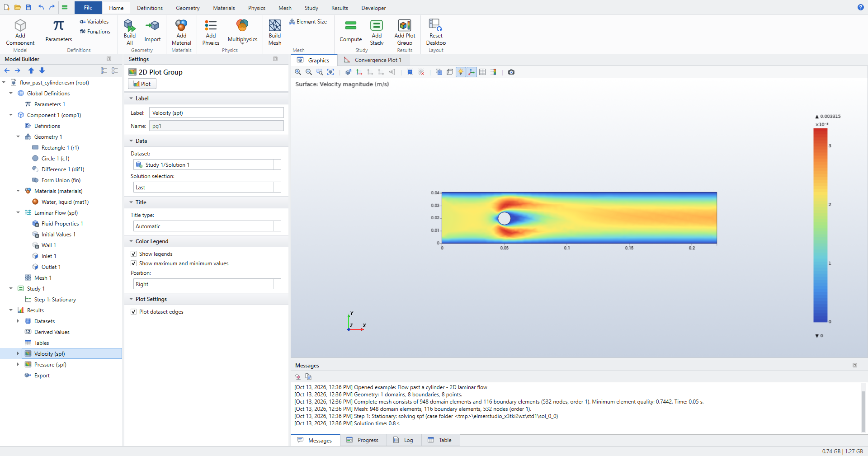Open the Add Material tool
The width and height of the screenshot is (868, 456).
(181, 32)
